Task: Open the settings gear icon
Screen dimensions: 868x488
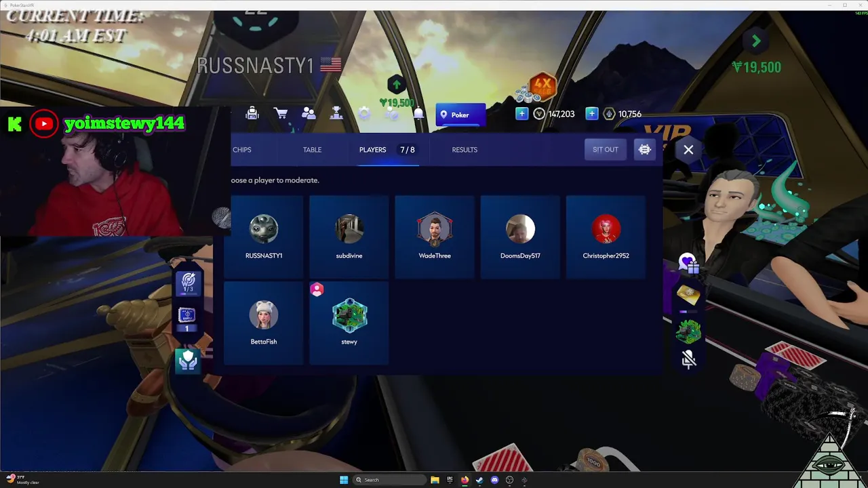Action: [x=364, y=113]
